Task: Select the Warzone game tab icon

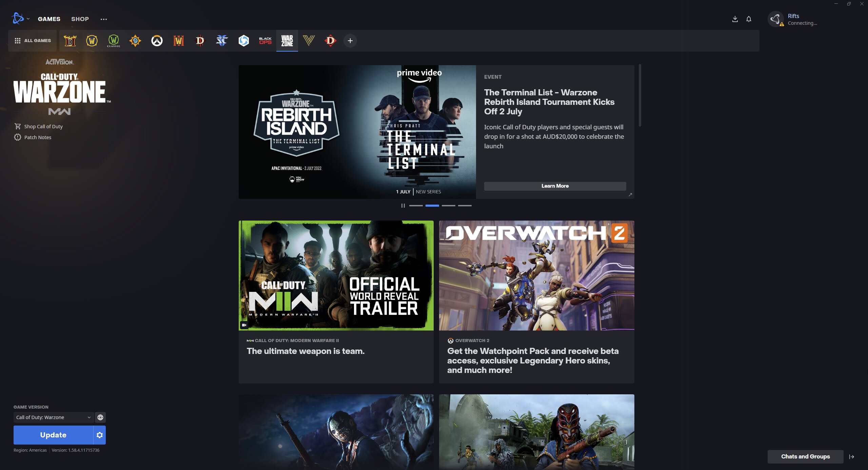Action: click(287, 41)
